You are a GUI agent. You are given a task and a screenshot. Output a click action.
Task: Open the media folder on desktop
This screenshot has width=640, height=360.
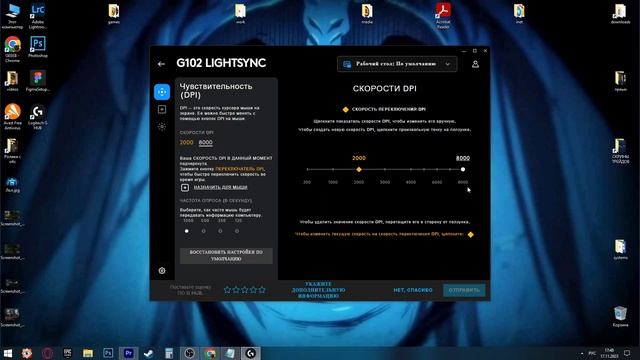(367, 14)
